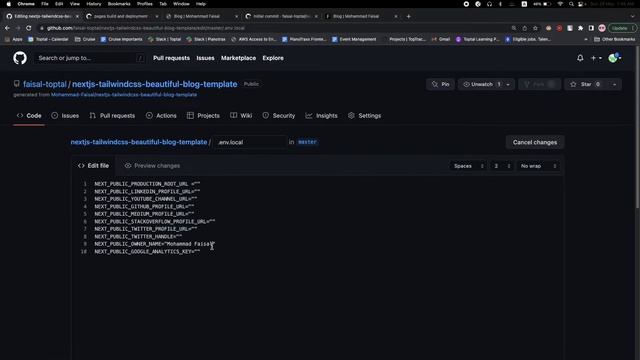Switch to the repository Pull requests tab
Image resolution: width=640 pixels, height=360 pixels.
tap(112, 116)
